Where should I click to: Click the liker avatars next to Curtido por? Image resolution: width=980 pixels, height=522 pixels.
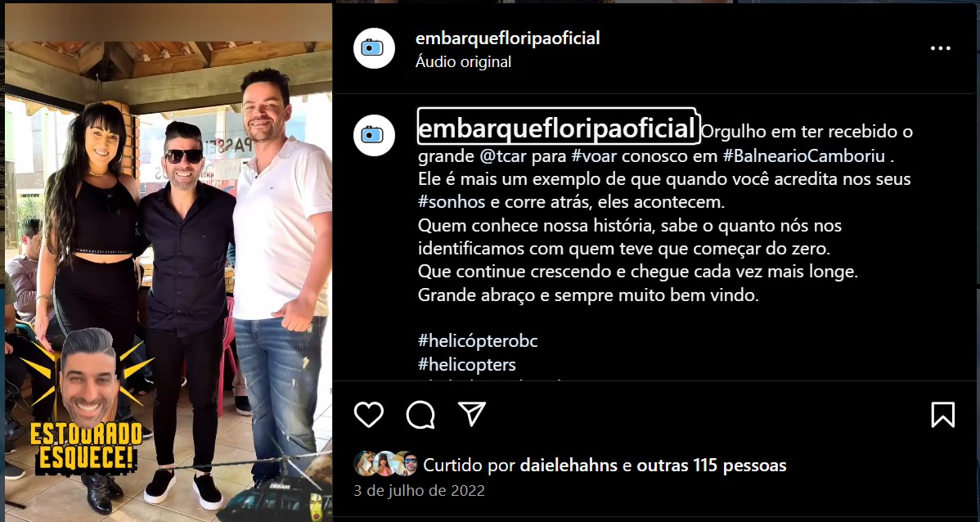pos(385,464)
